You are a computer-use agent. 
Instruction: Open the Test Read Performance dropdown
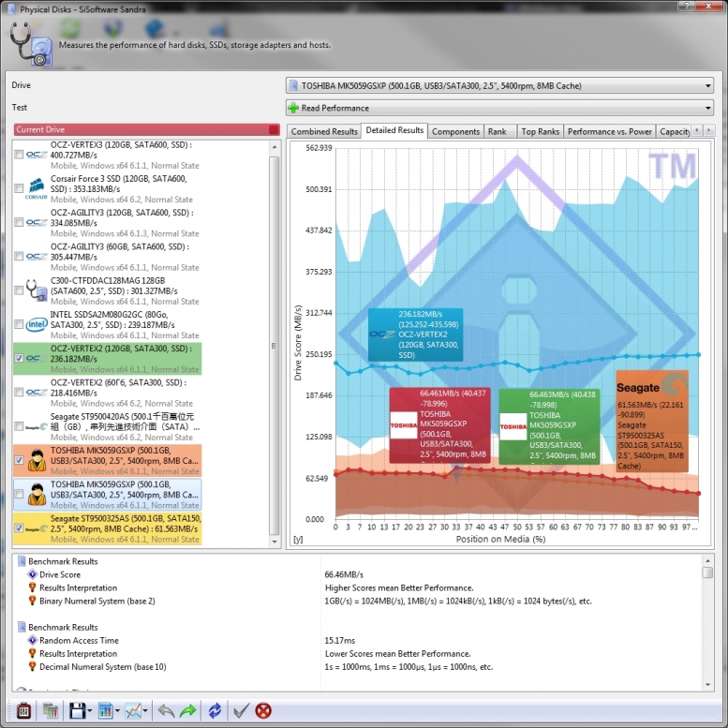click(x=499, y=108)
